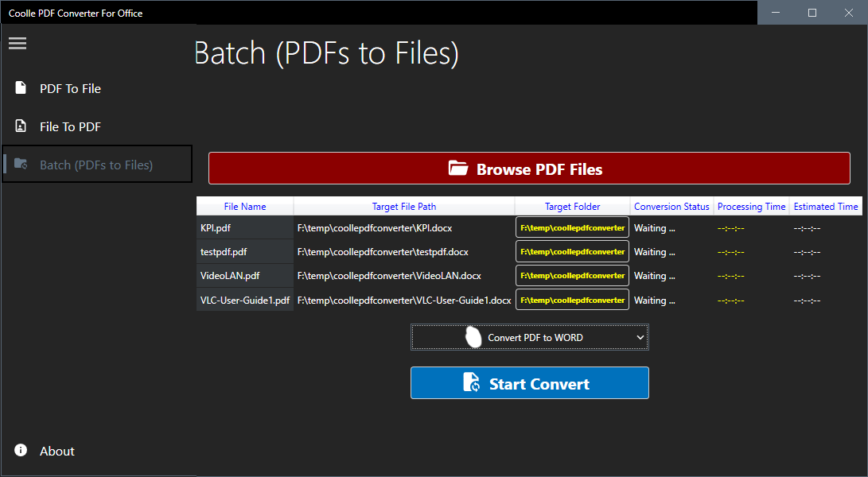This screenshot has width=868, height=477.
Task: Click Browse PDF Files button
Action: point(529,169)
